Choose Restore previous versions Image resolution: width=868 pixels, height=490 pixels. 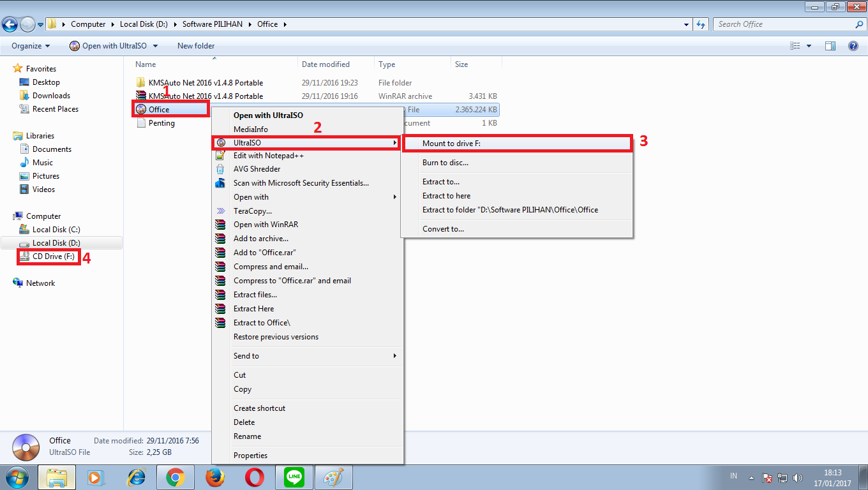[x=308, y=337]
